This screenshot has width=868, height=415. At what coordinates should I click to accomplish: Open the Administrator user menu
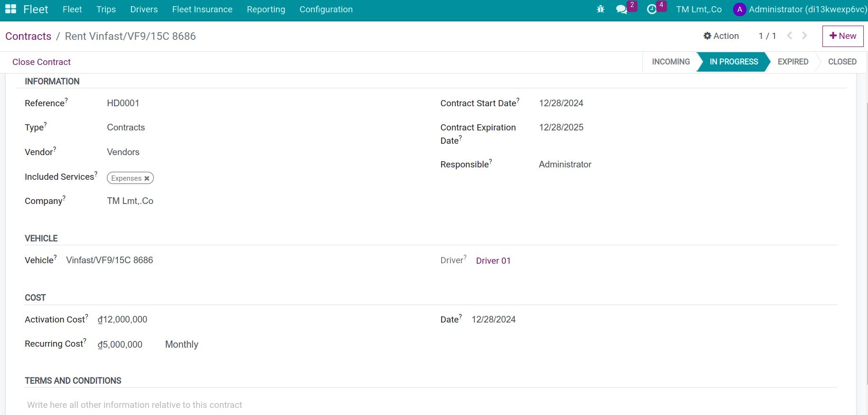pos(801,9)
